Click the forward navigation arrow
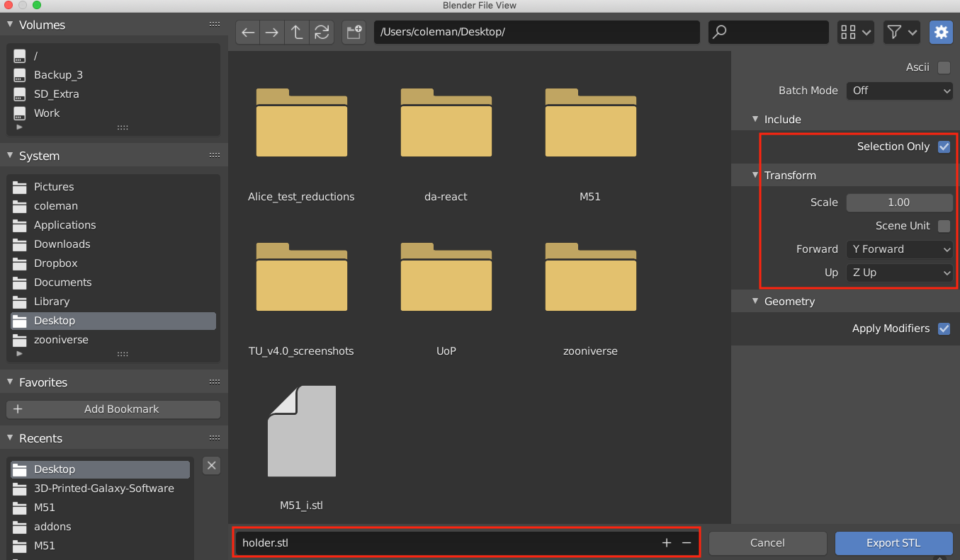The image size is (960, 560). click(x=272, y=32)
